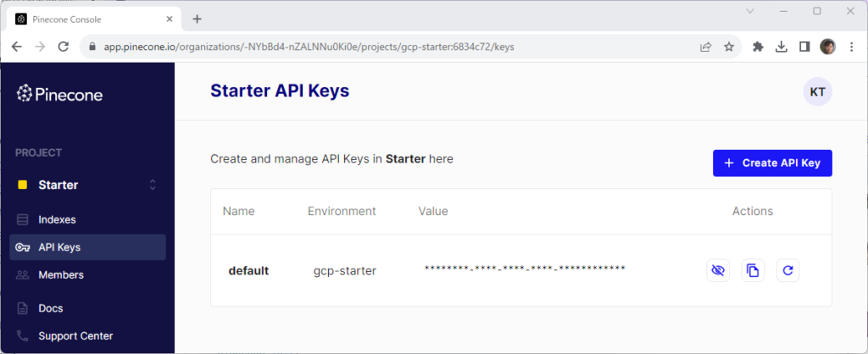Click the 'default' key name

(248, 271)
